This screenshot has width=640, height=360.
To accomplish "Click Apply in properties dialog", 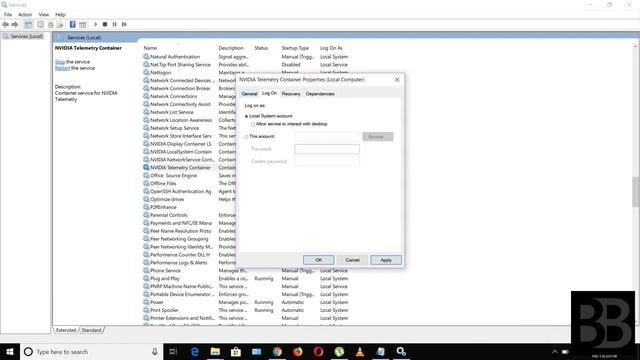I will click(x=386, y=260).
